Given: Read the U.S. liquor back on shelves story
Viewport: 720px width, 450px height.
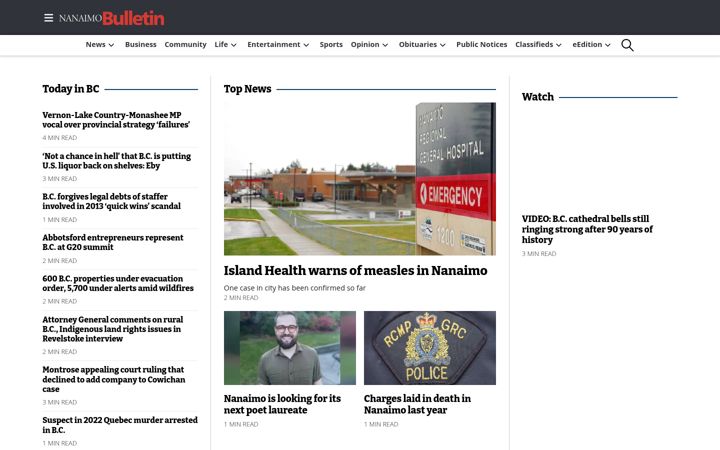Looking at the screenshot, I should pos(117,161).
